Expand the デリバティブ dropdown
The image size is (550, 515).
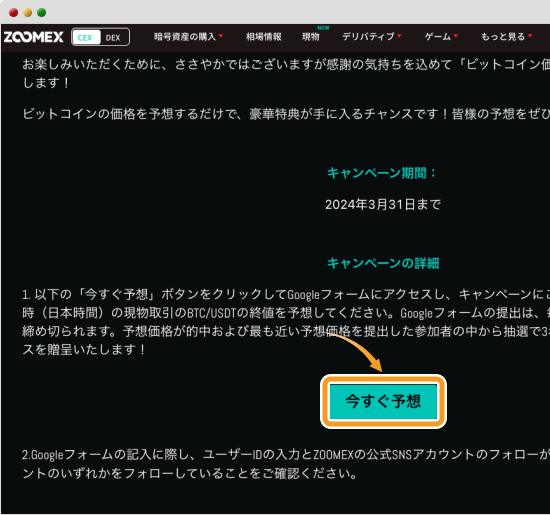pyautogui.click(x=371, y=36)
